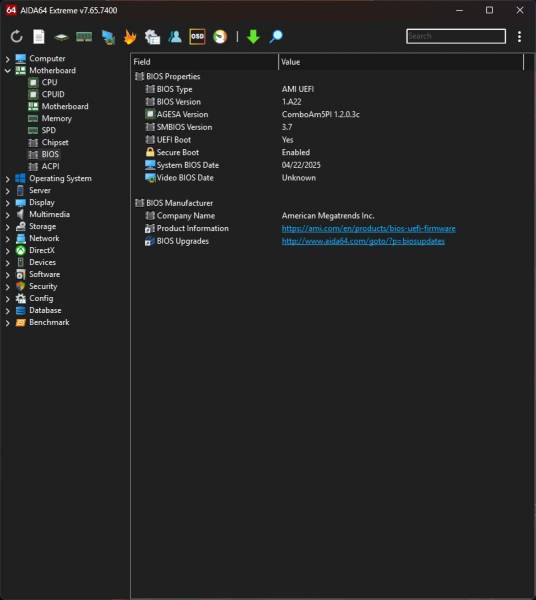Select the SMBIOS Version row
The height and width of the screenshot is (600, 536).
click(x=327, y=127)
